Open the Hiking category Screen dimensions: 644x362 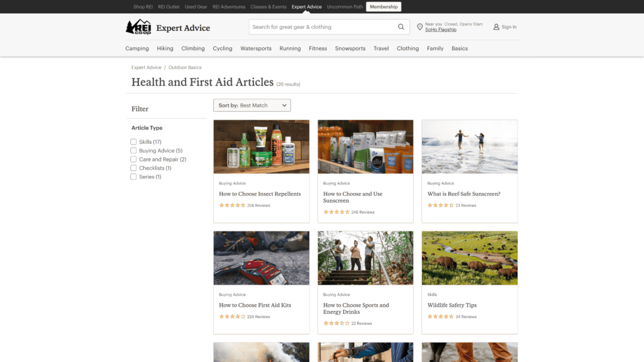[165, 48]
